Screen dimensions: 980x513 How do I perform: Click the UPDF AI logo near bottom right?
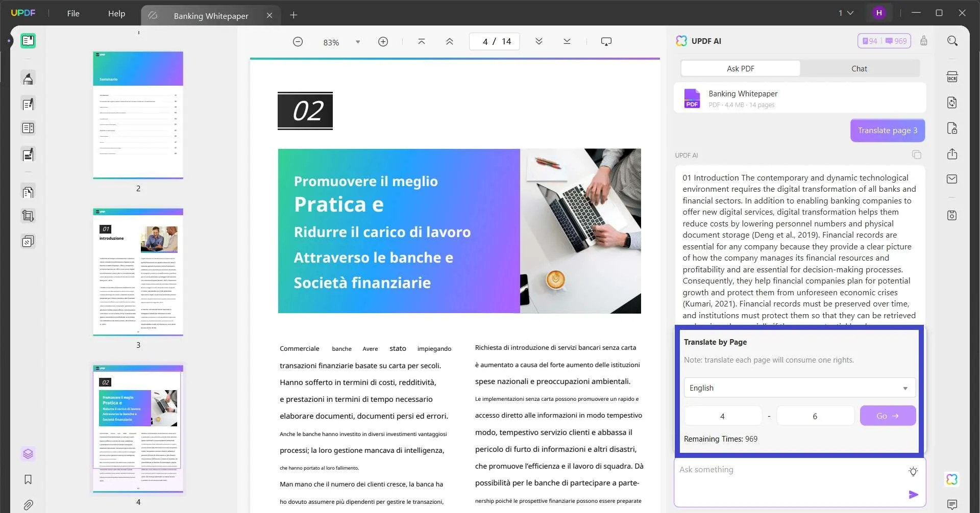952,479
